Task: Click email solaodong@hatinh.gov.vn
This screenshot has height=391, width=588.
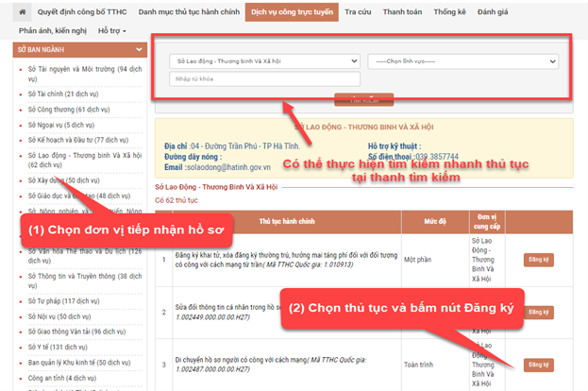Action: 228,167
